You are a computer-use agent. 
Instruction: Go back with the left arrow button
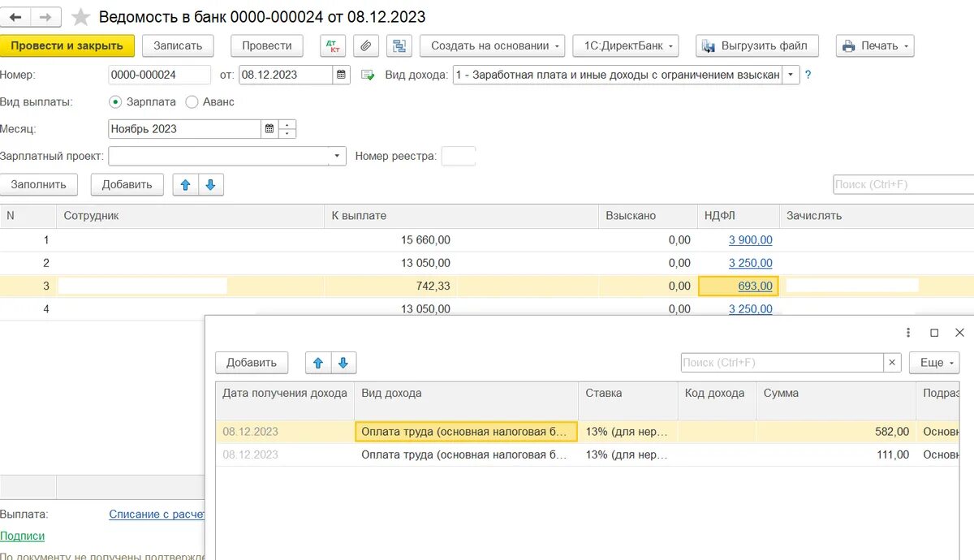[x=15, y=17]
